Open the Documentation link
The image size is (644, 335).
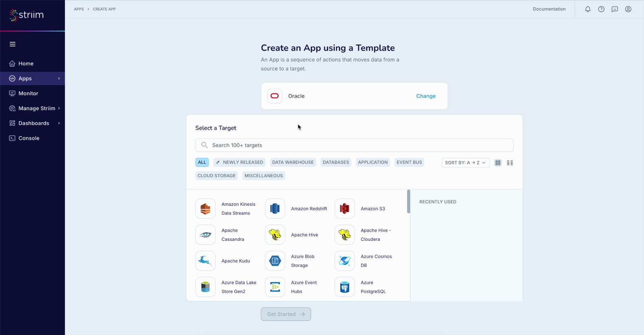pyautogui.click(x=549, y=9)
